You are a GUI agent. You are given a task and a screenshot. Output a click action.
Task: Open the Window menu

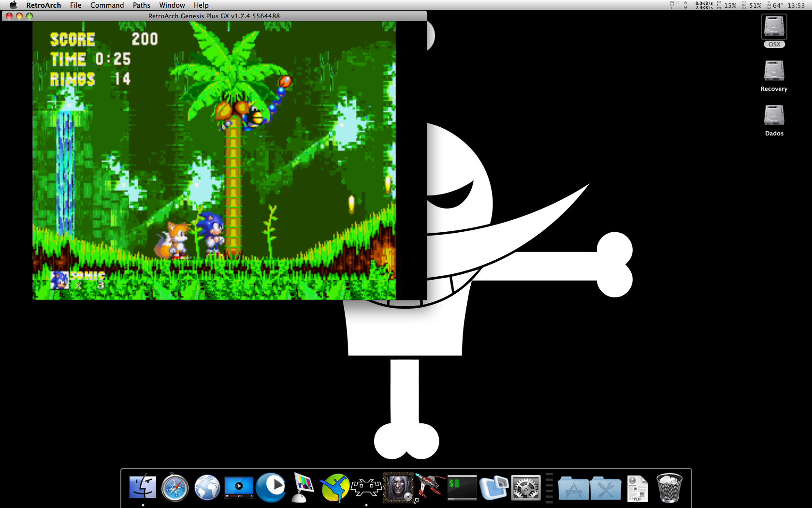coord(172,5)
